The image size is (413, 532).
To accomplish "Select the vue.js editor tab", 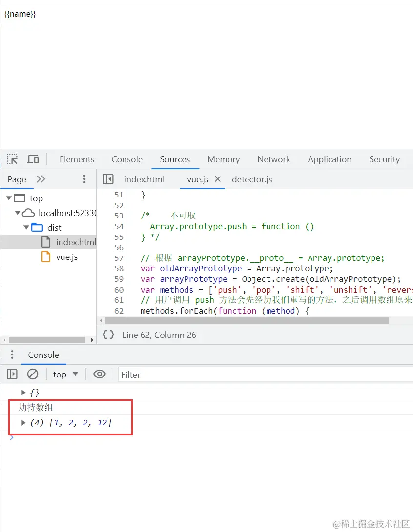I will click(198, 179).
